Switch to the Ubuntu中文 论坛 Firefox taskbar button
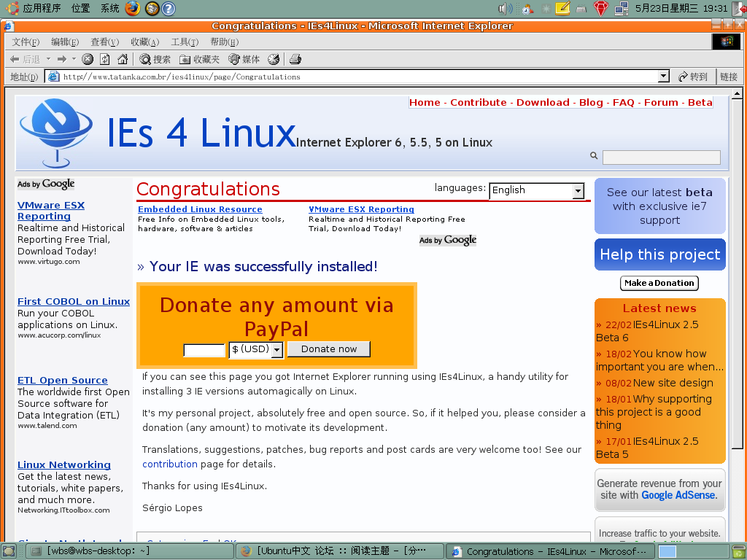The width and height of the screenshot is (747, 560). coord(340,551)
